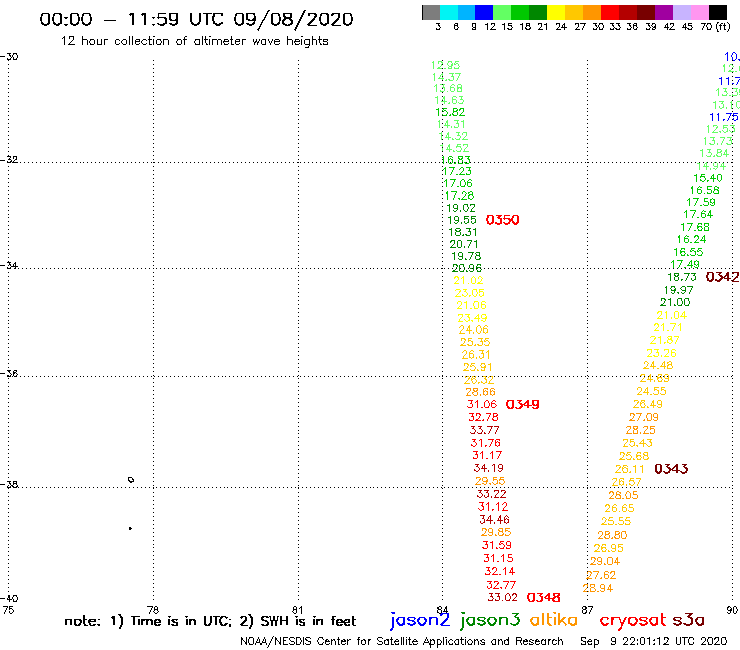Click the wave height value 21.00
This screenshot has width=740, height=650.
tap(675, 302)
